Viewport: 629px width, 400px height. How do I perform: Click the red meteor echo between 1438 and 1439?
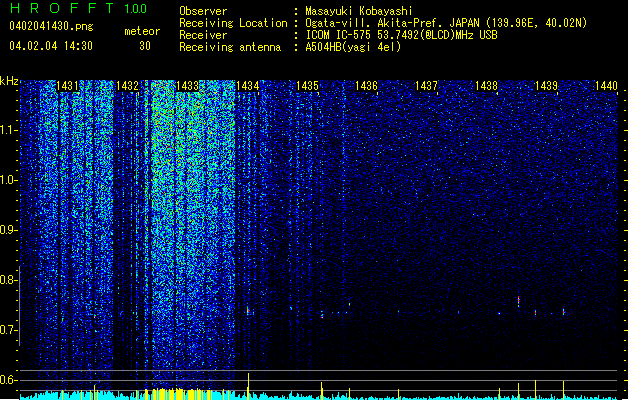click(x=518, y=301)
